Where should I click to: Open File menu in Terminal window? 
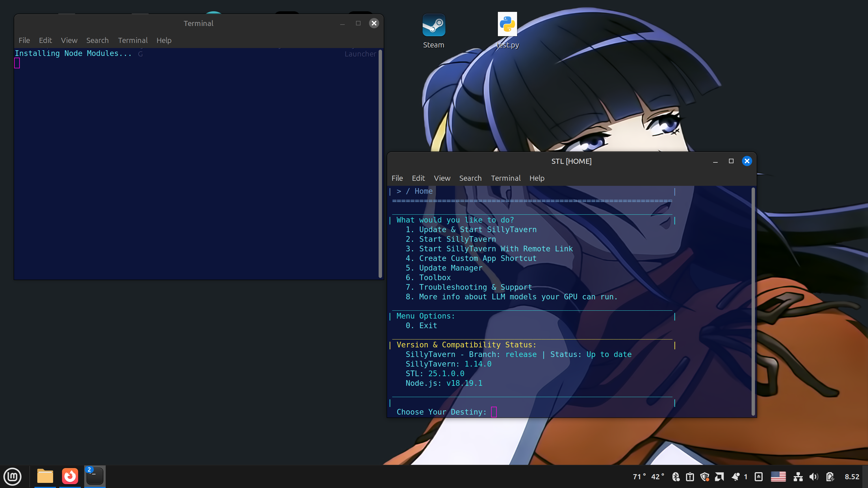(24, 40)
